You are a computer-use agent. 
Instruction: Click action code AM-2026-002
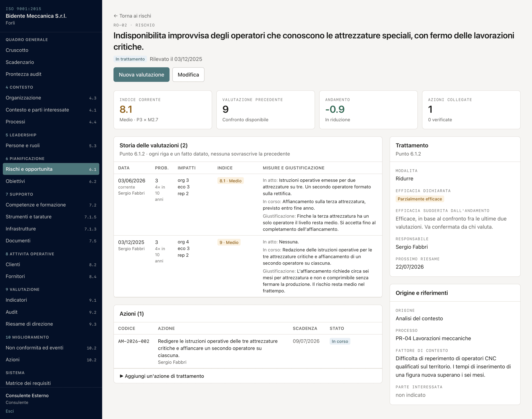[134, 341]
